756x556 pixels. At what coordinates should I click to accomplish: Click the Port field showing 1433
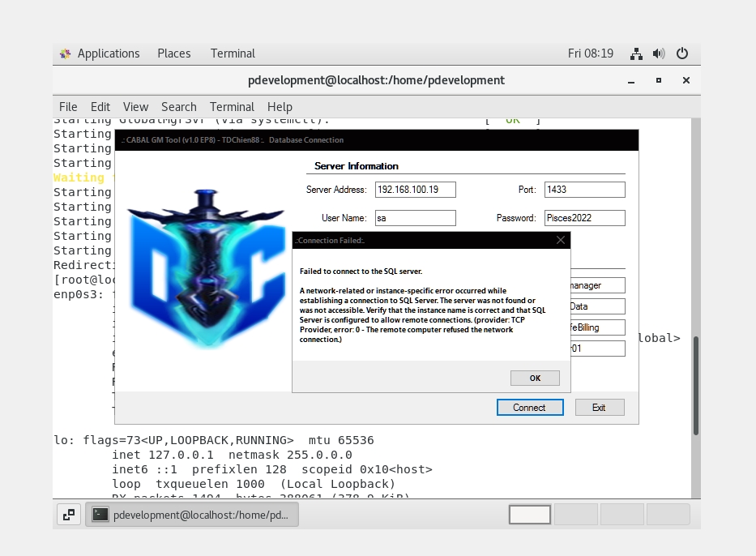tap(585, 190)
